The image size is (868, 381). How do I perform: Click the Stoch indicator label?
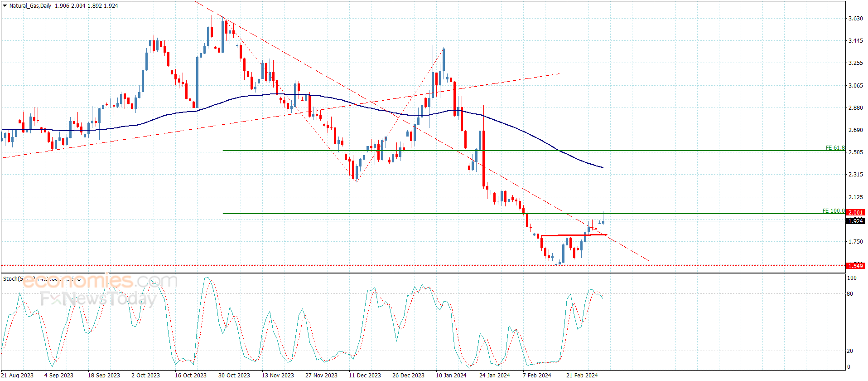pos(11,278)
